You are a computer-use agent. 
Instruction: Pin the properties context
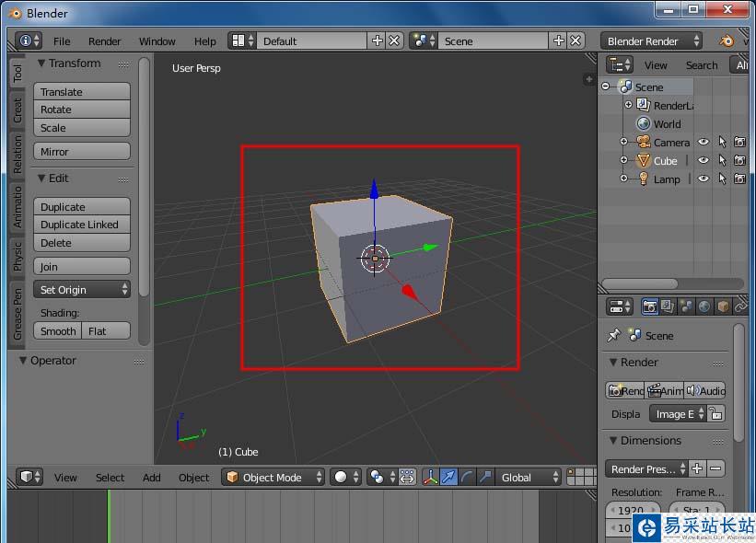[614, 335]
